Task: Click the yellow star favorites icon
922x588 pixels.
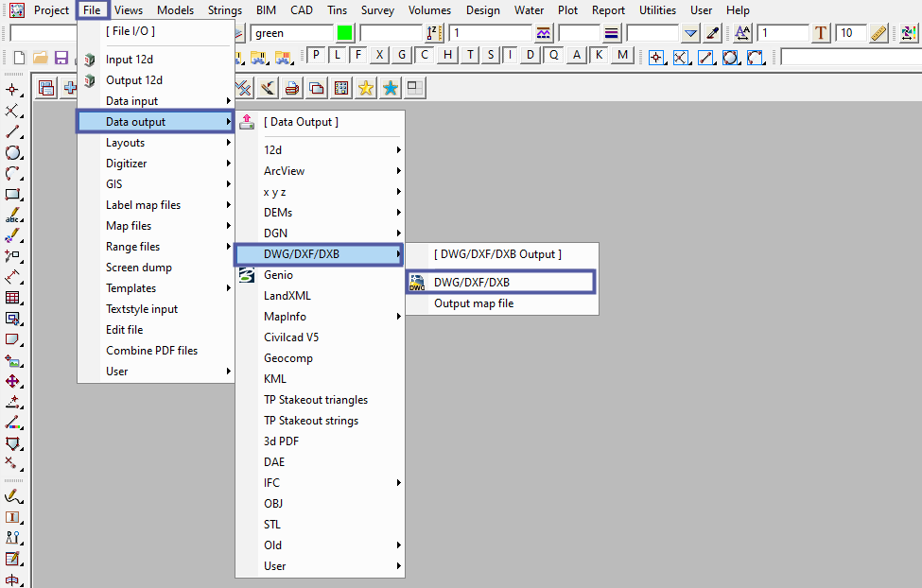Action: click(366, 88)
